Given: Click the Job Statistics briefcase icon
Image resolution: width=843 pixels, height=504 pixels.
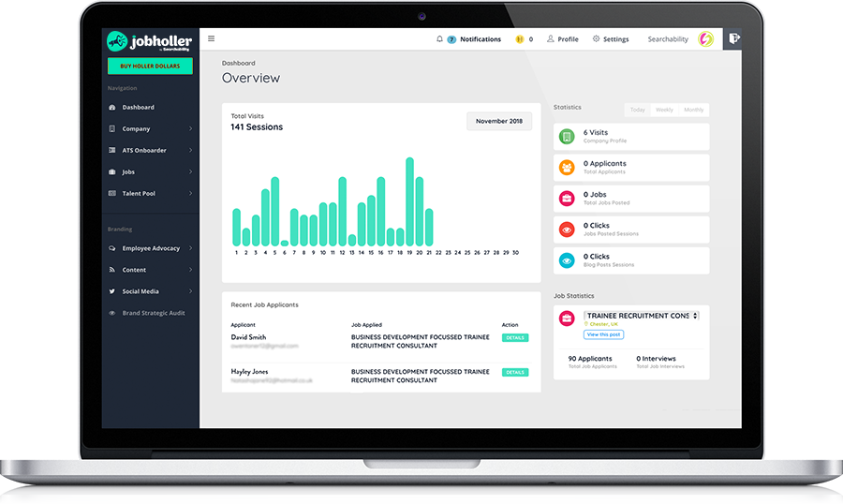Looking at the screenshot, I should (567, 319).
